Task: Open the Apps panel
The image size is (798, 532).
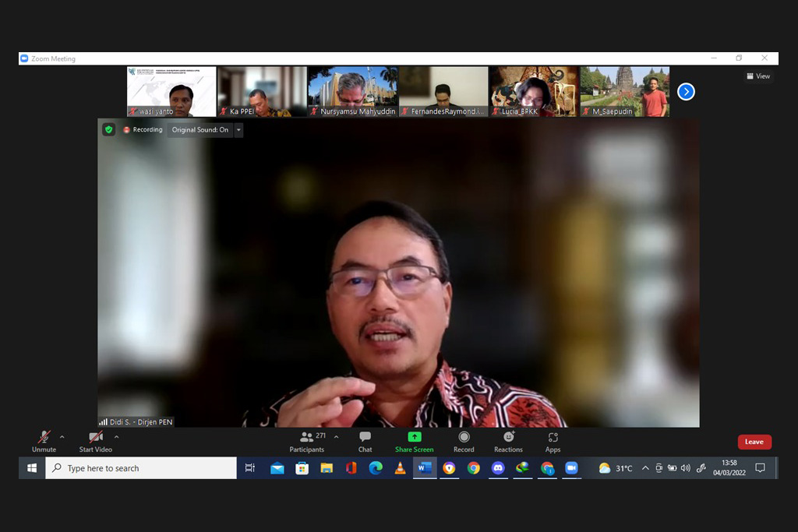Action: click(x=553, y=441)
